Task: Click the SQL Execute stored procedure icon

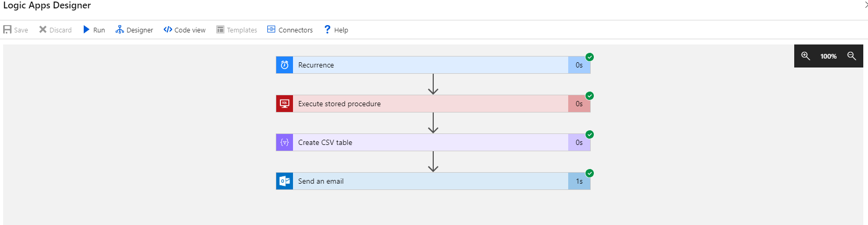Action: tap(285, 104)
